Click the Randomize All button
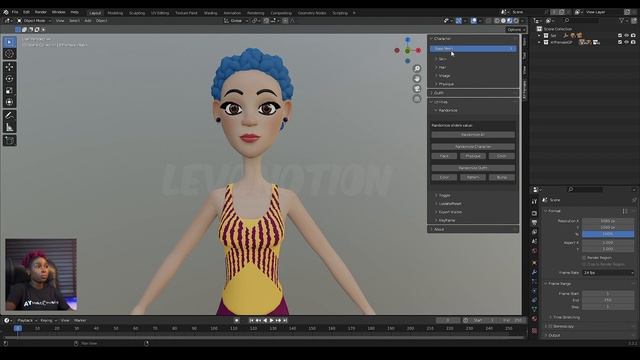This screenshot has width=640, height=360. click(473, 135)
